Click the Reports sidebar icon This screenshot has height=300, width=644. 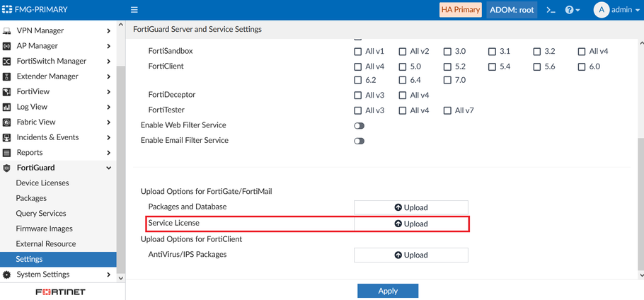pyautogui.click(x=7, y=153)
